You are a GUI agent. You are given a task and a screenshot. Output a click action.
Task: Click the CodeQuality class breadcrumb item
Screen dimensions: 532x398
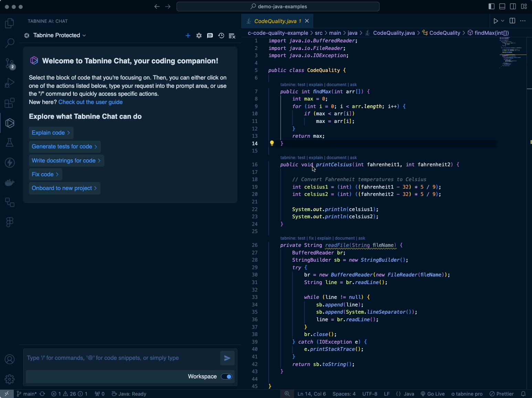(445, 33)
